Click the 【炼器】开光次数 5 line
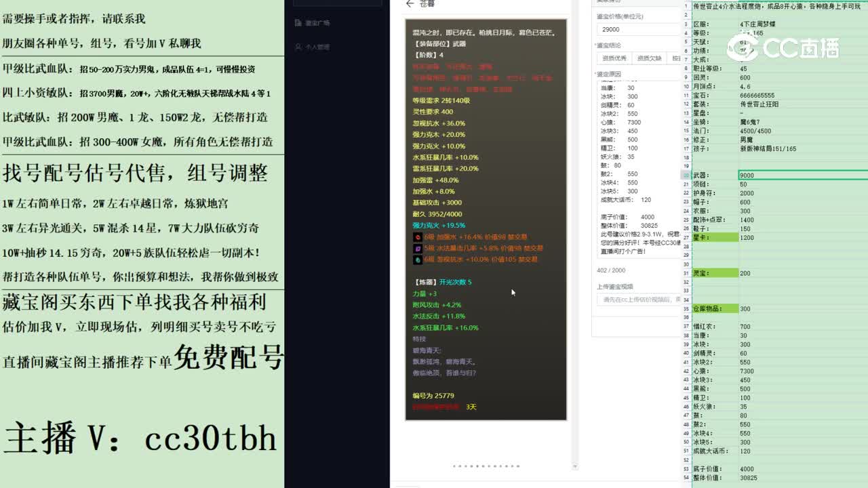Image resolution: width=868 pixels, height=488 pixels. tap(442, 282)
